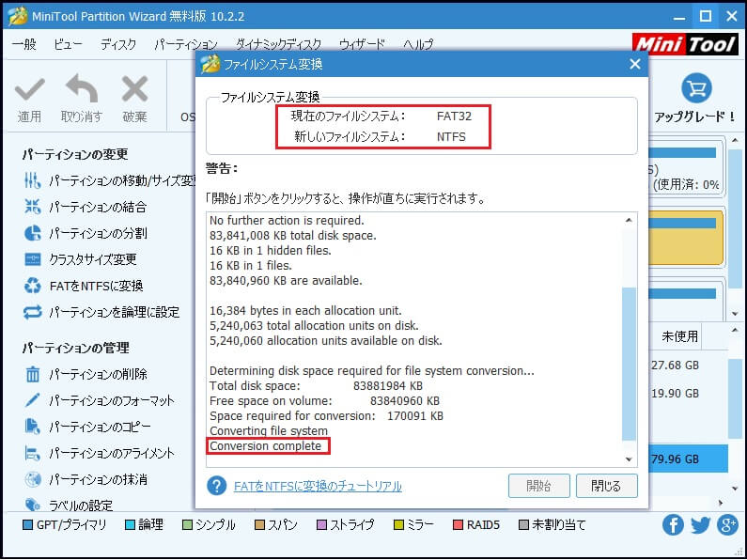Click the Discard (破棄) X icon
The height and width of the screenshot is (560, 747).
134,89
